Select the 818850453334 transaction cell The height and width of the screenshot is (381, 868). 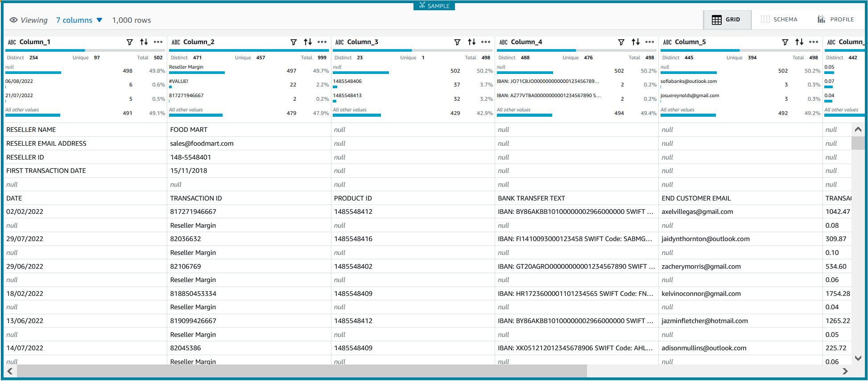pyautogui.click(x=249, y=294)
